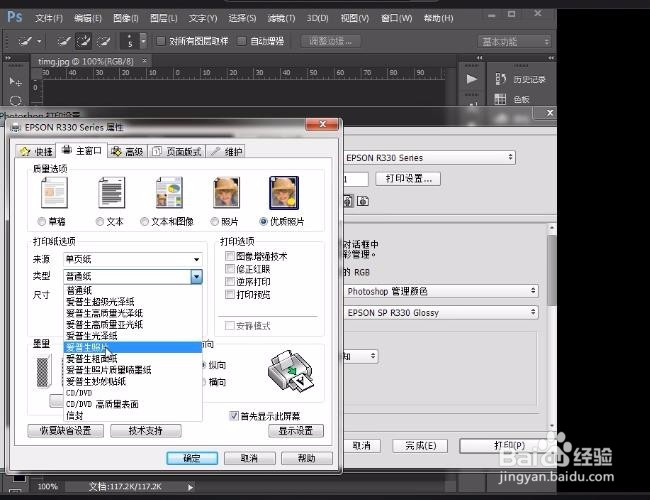
Task: Toggle 对所有图层取样 checkbox in options bar
Action: (x=160, y=41)
